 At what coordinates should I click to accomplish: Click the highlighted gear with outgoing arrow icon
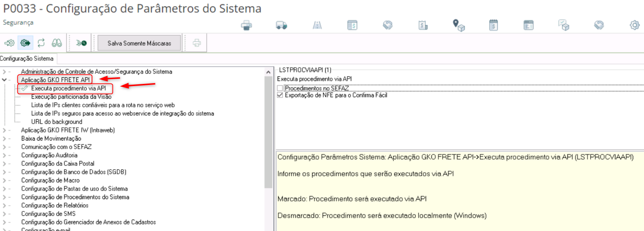(x=25, y=43)
